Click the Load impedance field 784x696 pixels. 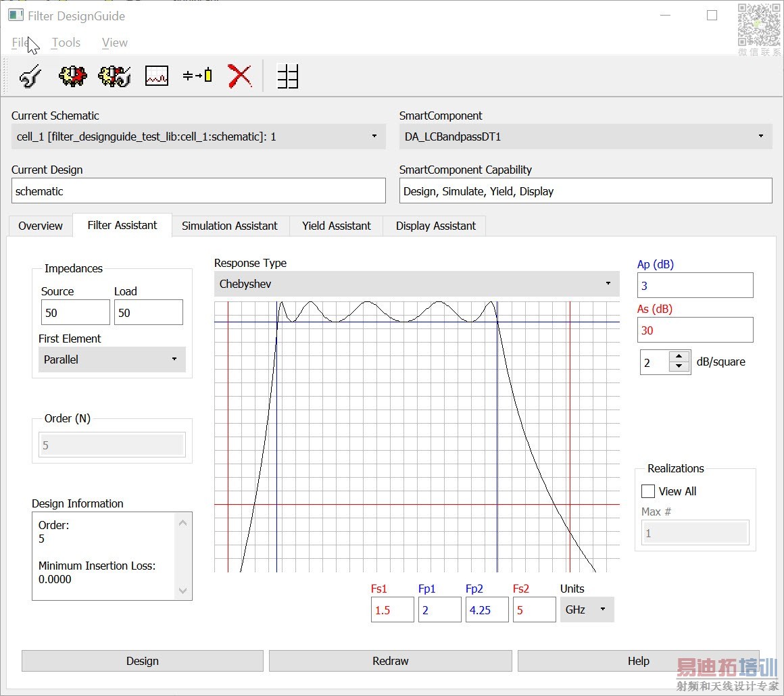(x=149, y=312)
